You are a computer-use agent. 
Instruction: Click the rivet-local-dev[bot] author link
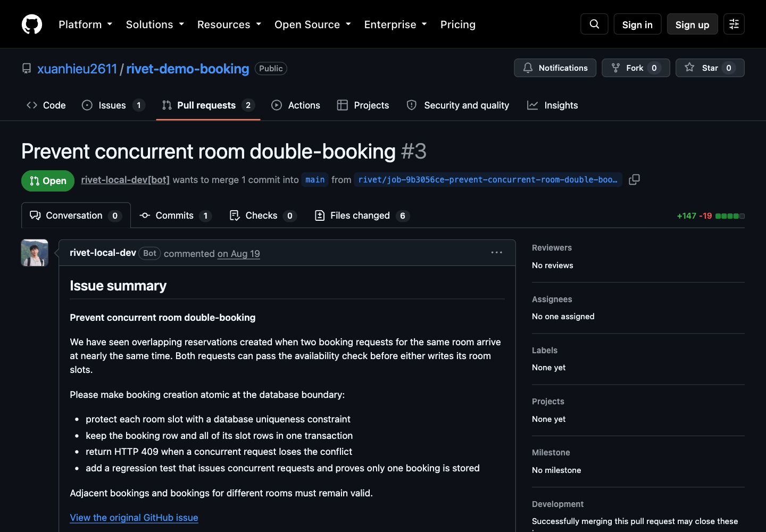(126, 180)
